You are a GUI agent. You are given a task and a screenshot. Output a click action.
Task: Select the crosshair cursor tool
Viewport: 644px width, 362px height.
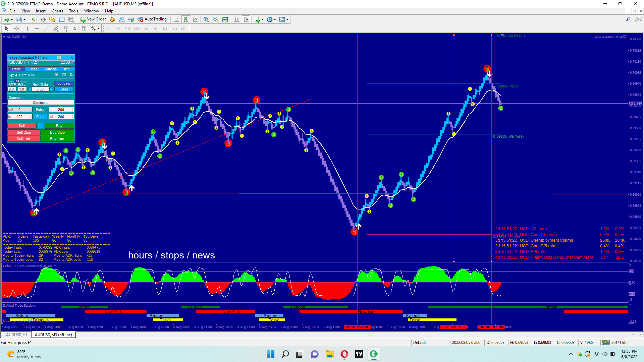pos(16,29)
